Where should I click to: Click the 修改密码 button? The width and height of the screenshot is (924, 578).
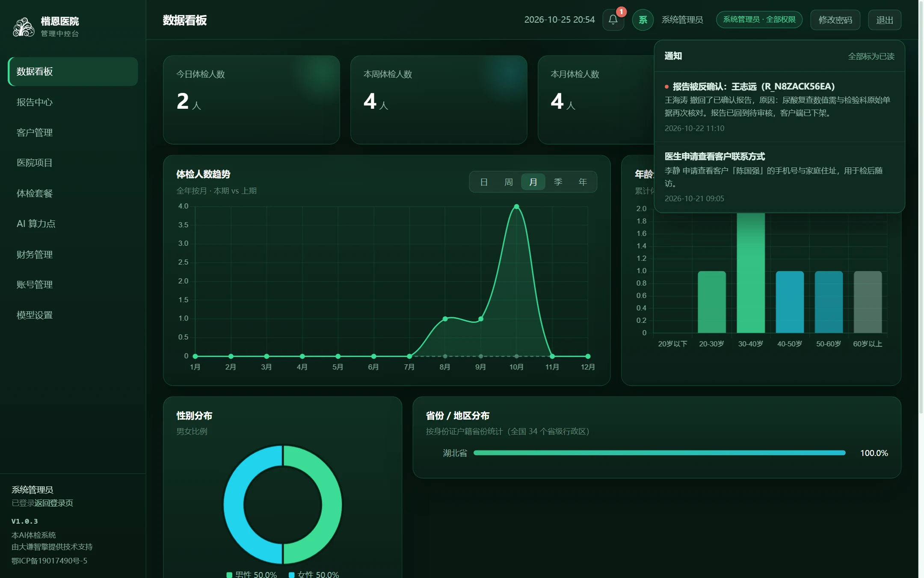click(835, 20)
